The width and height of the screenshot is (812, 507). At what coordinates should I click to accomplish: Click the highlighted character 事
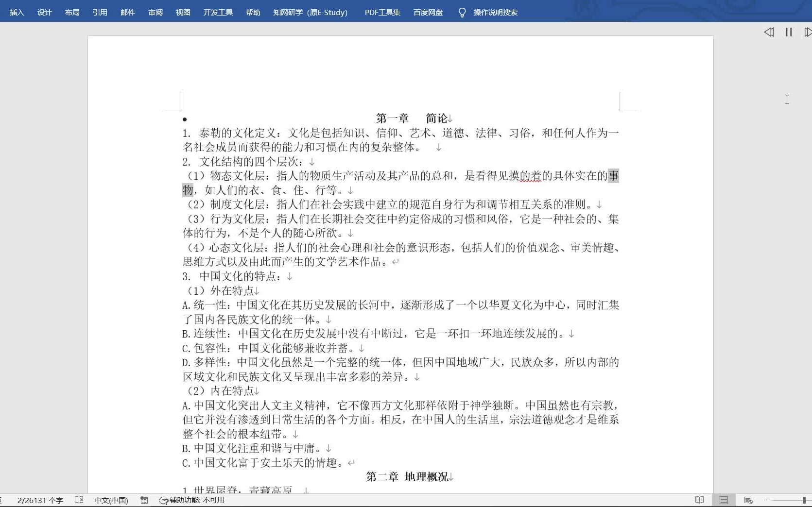pyautogui.click(x=614, y=176)
